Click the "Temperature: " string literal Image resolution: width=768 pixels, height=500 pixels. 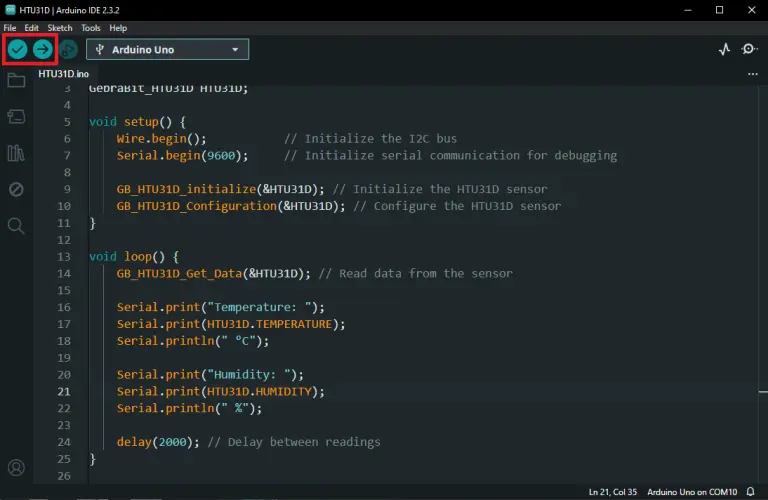coord(260,307)
